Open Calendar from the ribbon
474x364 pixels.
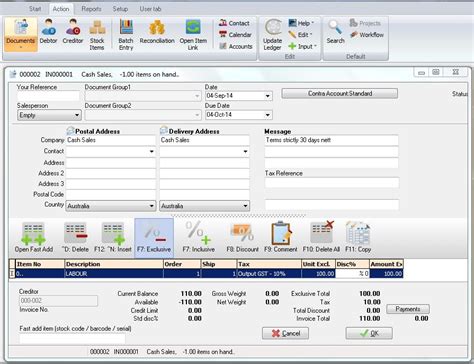tap(235, 35)
